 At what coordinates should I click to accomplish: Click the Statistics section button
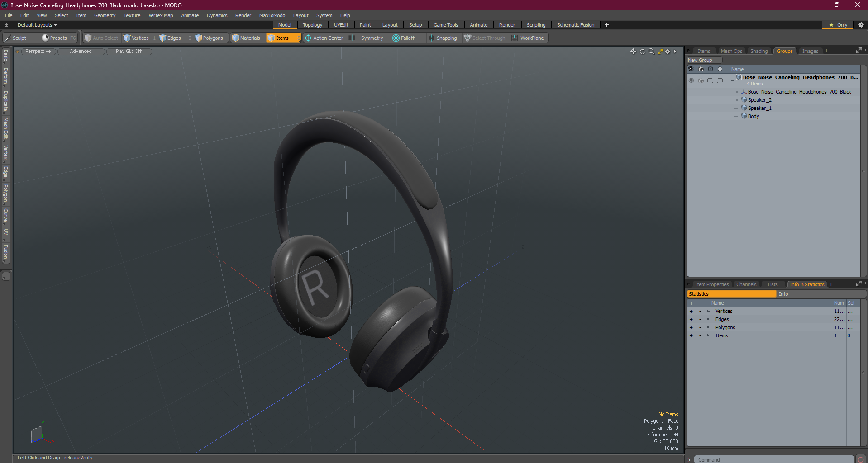pyautogui.click(x=731, y=294)
